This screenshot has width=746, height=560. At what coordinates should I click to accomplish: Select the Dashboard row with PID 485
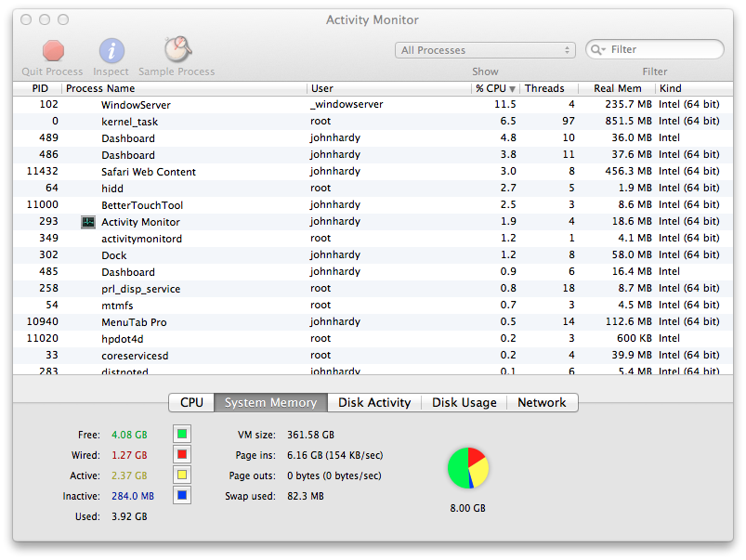373,272
